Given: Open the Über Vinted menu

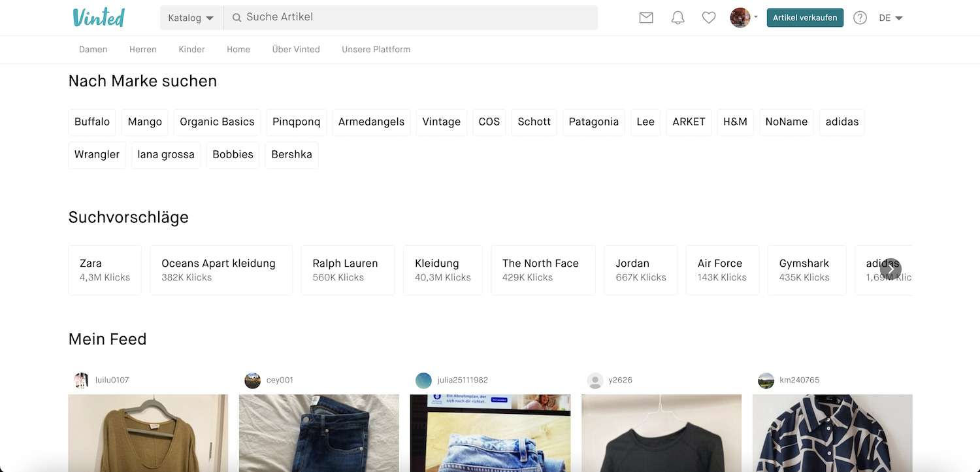Looking at the screenshot, I should pos(296,50).
